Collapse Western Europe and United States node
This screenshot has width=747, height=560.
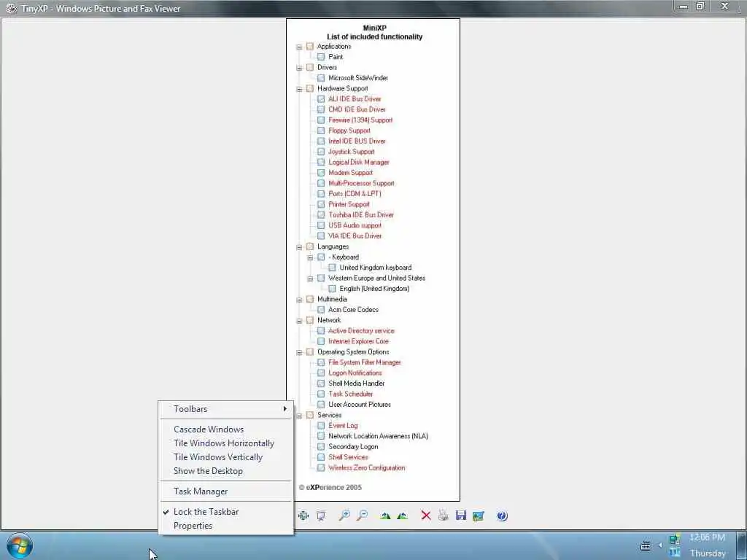tap(310, 278)
